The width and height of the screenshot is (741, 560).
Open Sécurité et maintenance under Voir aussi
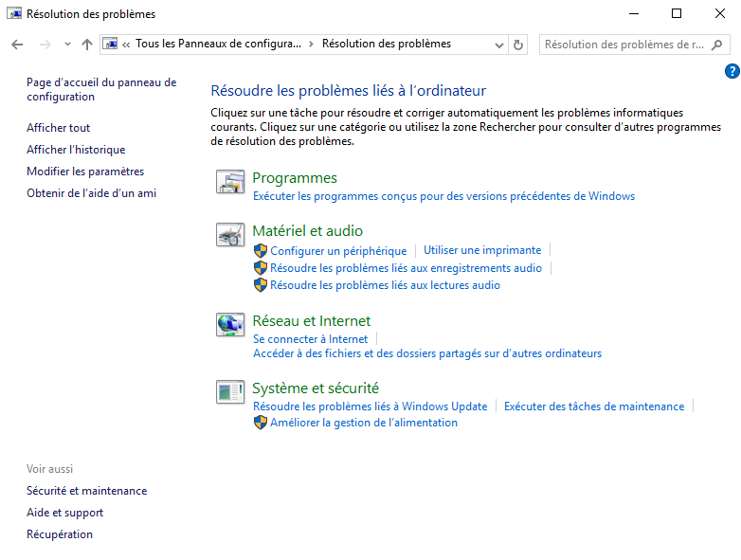pyautogui.click(x=87, y=491)
